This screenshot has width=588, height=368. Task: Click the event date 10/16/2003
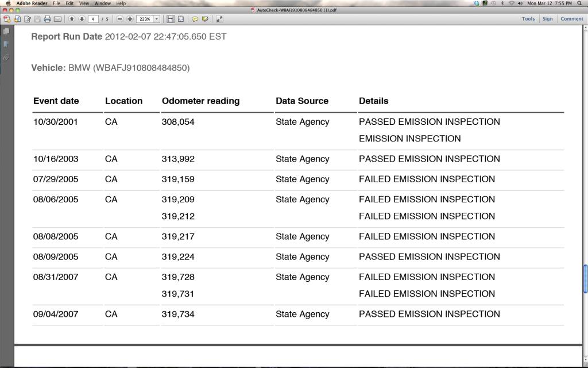(x=56, y=159)
